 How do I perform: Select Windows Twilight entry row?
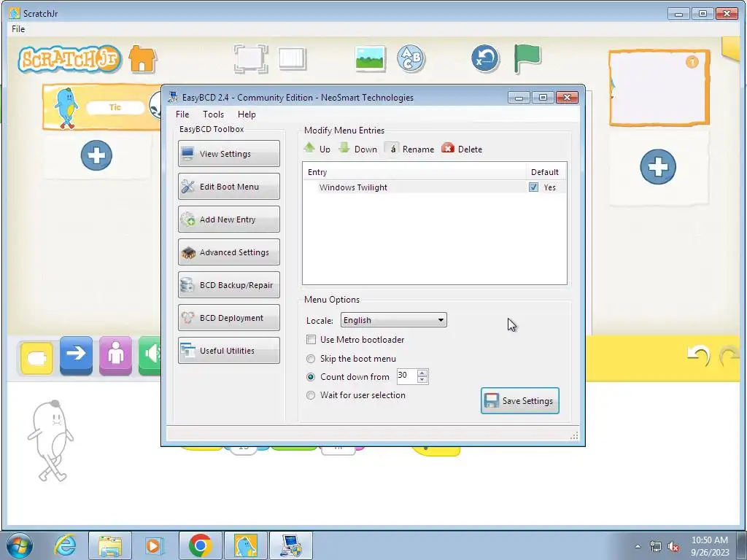pos(435,187)
